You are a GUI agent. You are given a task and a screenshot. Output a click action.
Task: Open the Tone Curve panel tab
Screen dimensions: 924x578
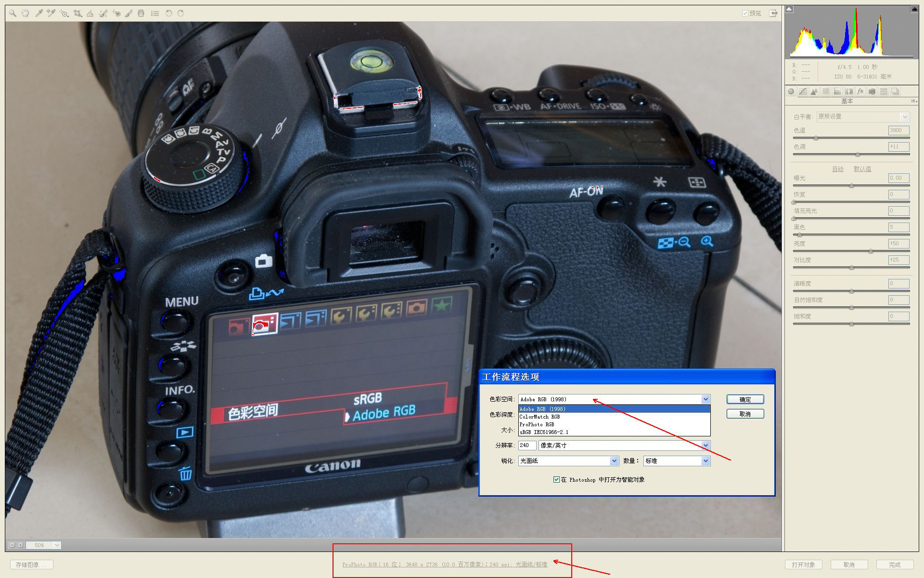803,92
